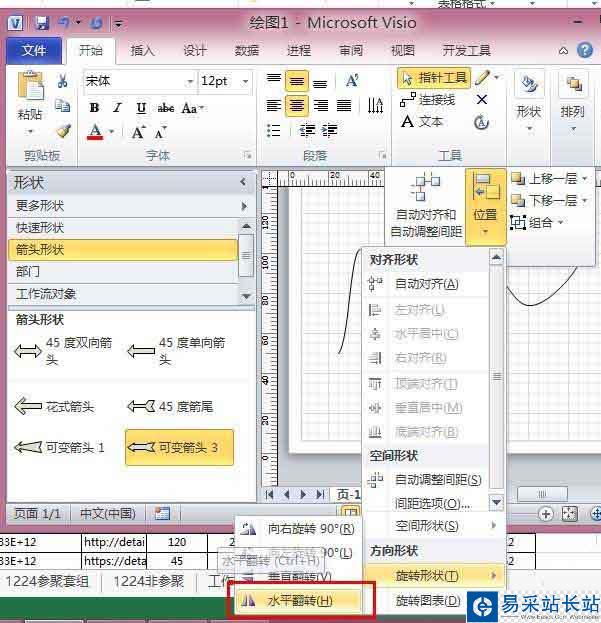
Task: Open 旋转形状(T) submenu
Action: click(x=435, y=575)
